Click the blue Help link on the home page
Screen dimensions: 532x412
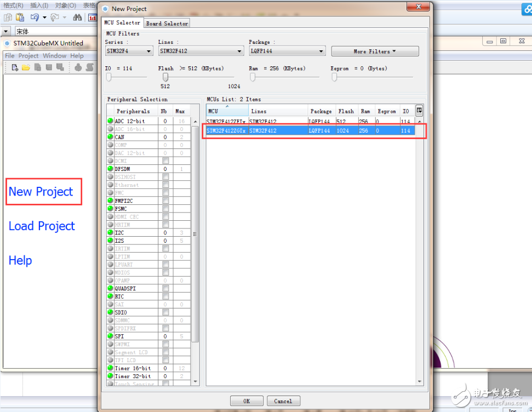20,260
